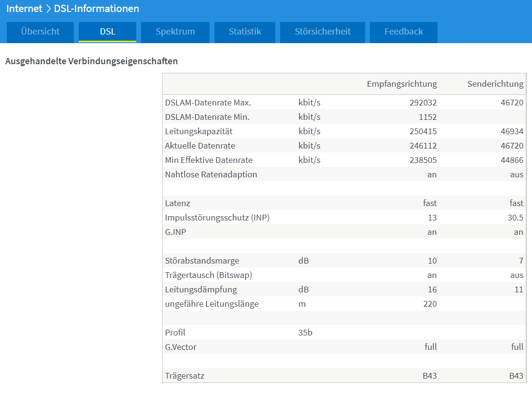Open the Übersicht tab
Viewport: 532px width, 393px height.
point(40,32)
